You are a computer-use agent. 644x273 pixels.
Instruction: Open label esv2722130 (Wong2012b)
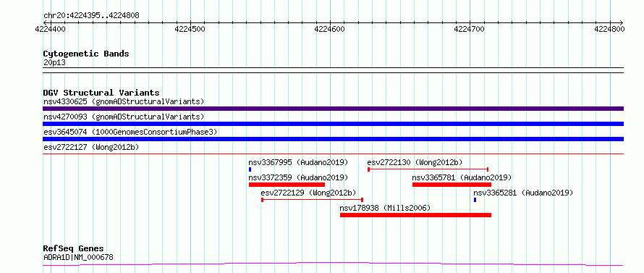415,162
